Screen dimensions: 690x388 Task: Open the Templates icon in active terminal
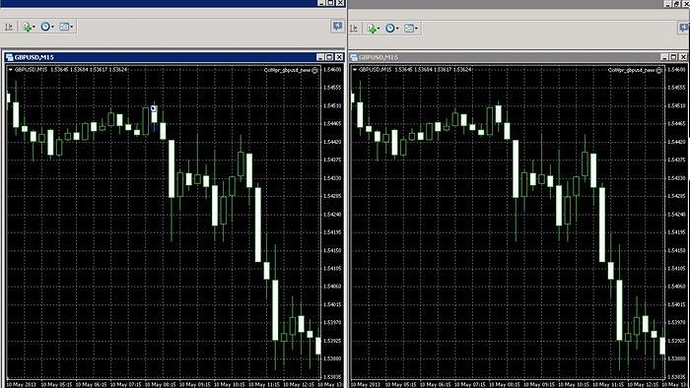click(64, 27)
